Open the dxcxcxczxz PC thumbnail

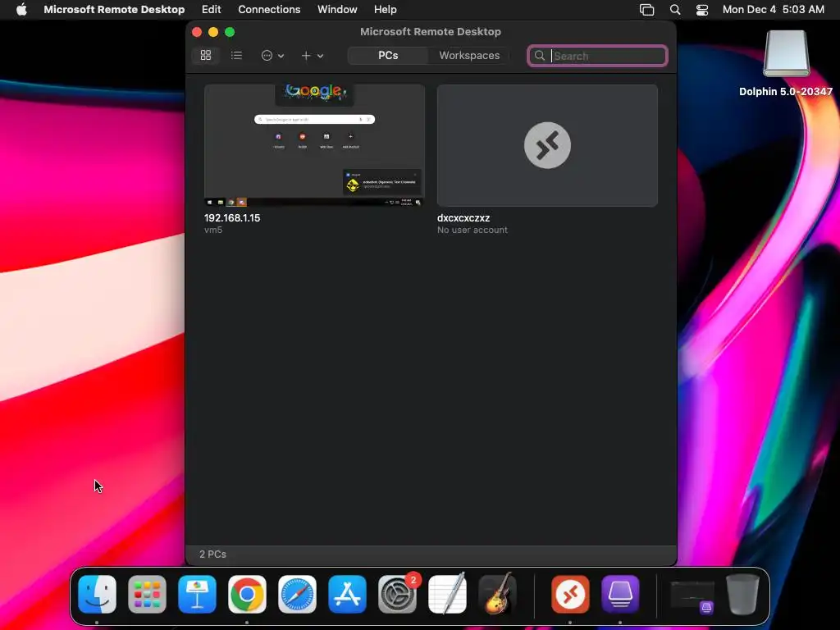tap(547, 145)
